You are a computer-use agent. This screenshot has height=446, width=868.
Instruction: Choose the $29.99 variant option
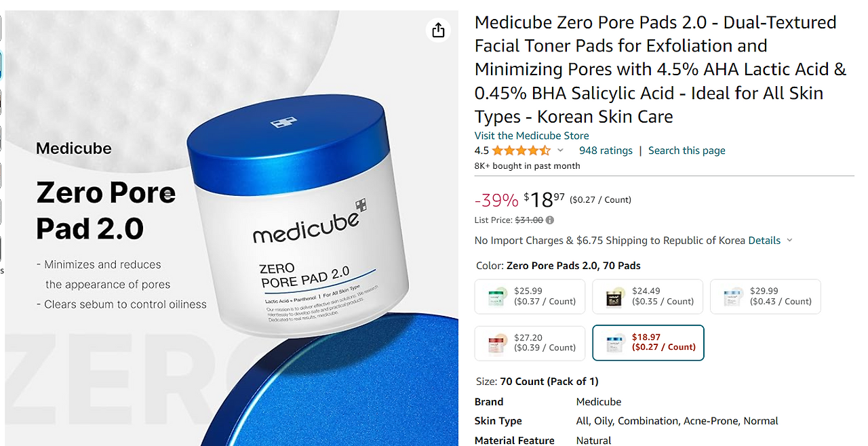[x=766, y=296]
